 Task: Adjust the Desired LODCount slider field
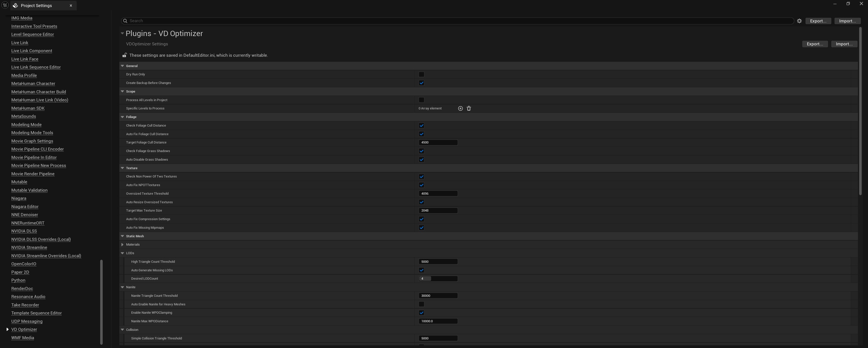(438, 279)
